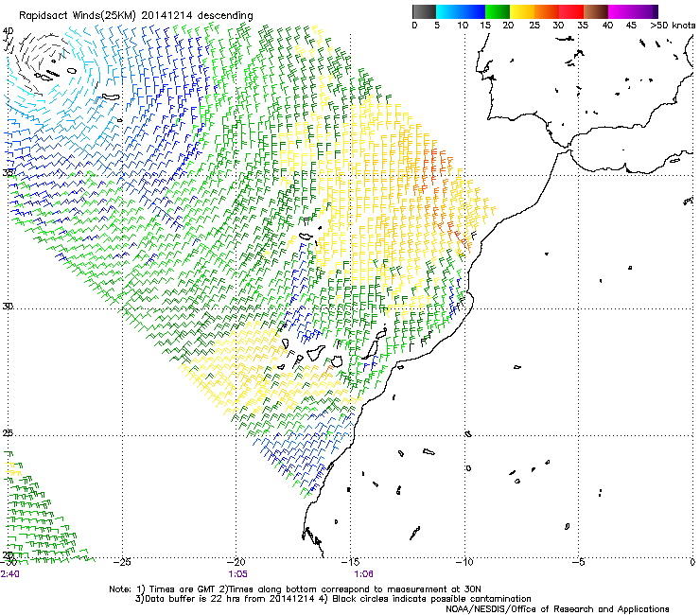The height and width of the screenshot is (615, 700).
Task: Click the magenta-purple 40-50 knots legend segment
Action: 633,11
